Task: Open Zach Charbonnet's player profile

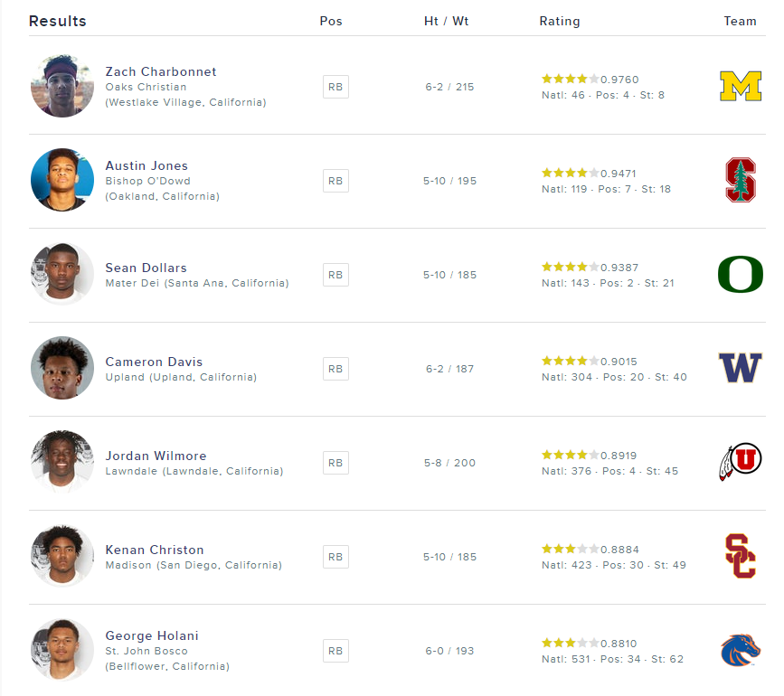Action: click(161, 71)
